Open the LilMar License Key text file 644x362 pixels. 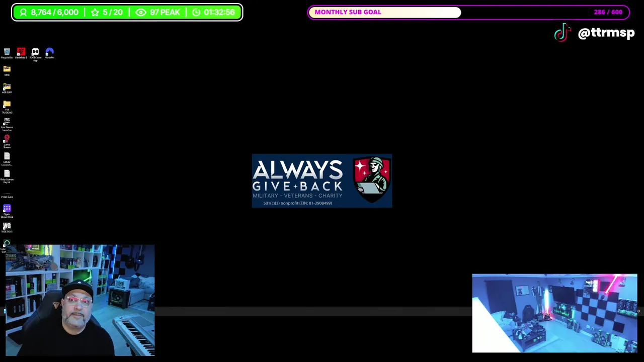(7, 159)
